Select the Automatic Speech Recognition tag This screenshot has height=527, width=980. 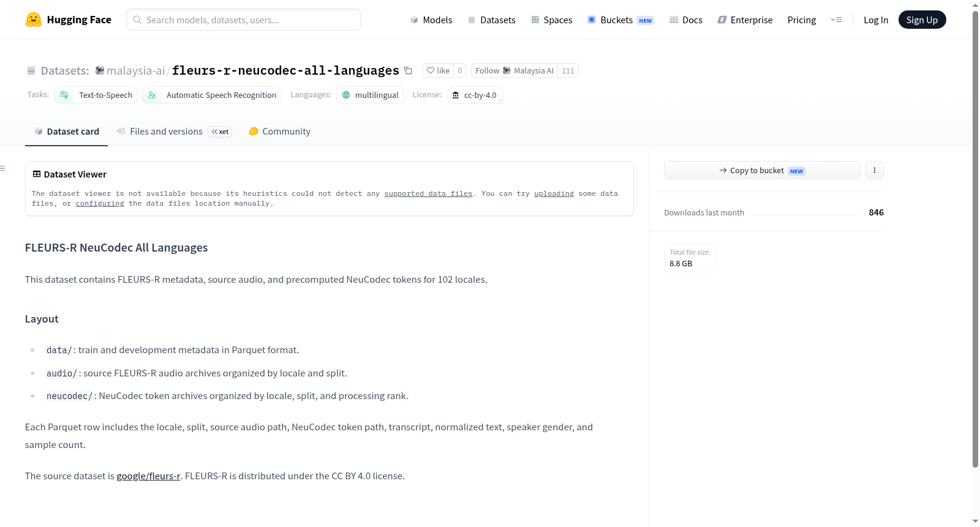pyautogui.click(x=212, y=95)
